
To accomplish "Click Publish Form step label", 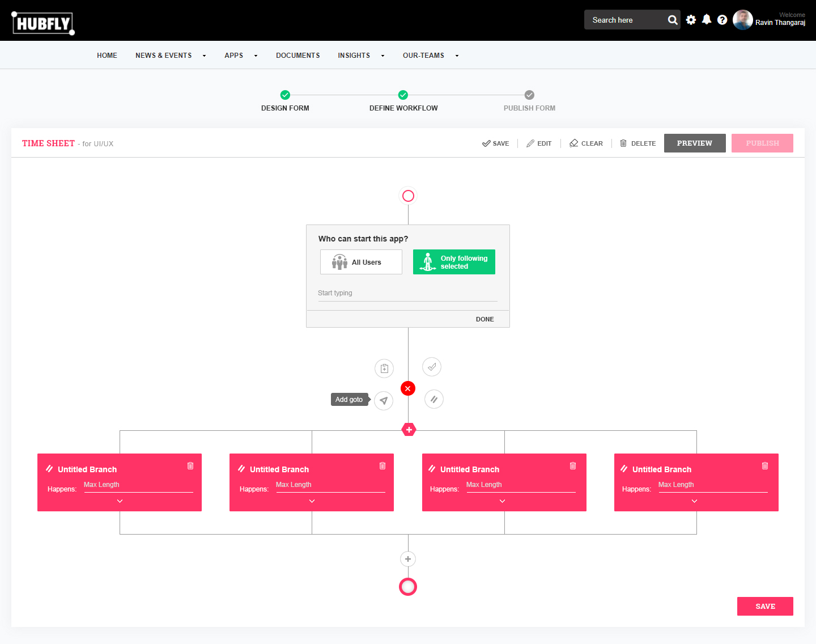I will [529, 108].
